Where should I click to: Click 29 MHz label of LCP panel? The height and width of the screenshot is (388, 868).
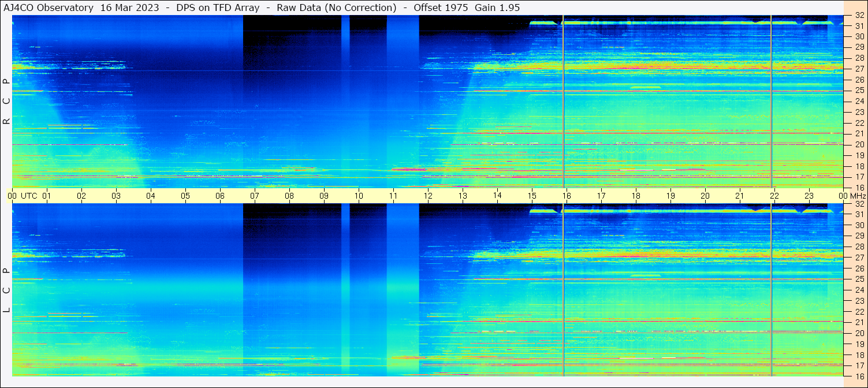pyautogui.click(x=859, y=236)
